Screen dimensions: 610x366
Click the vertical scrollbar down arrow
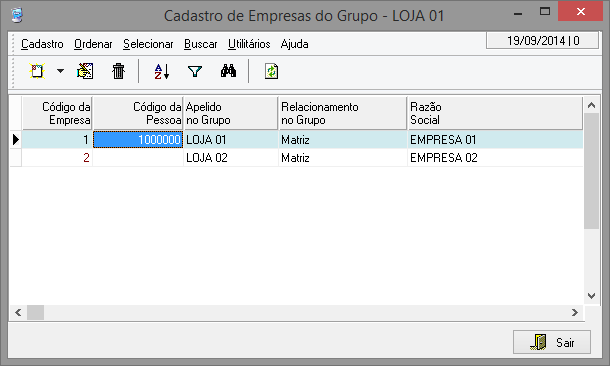pos(591,296)
